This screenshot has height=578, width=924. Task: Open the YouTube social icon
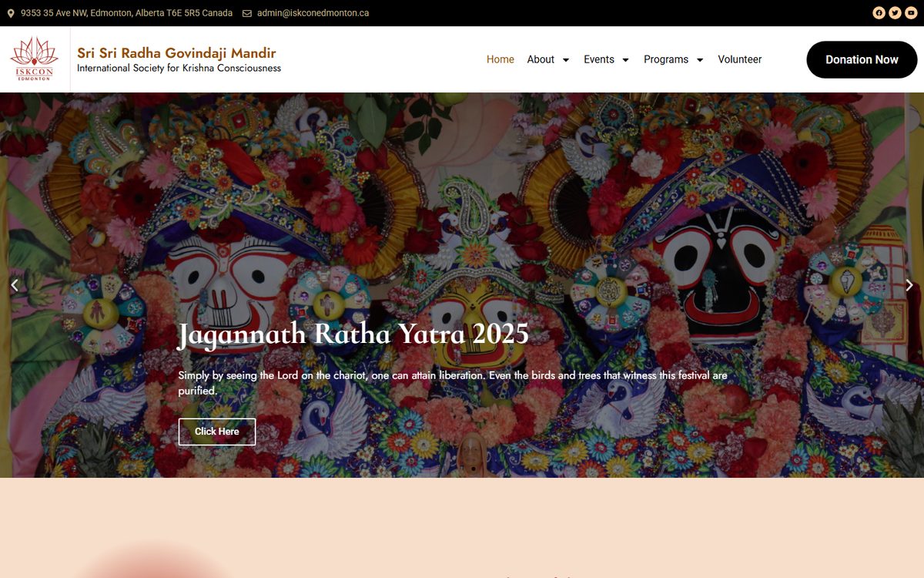[x=911, y=13]
